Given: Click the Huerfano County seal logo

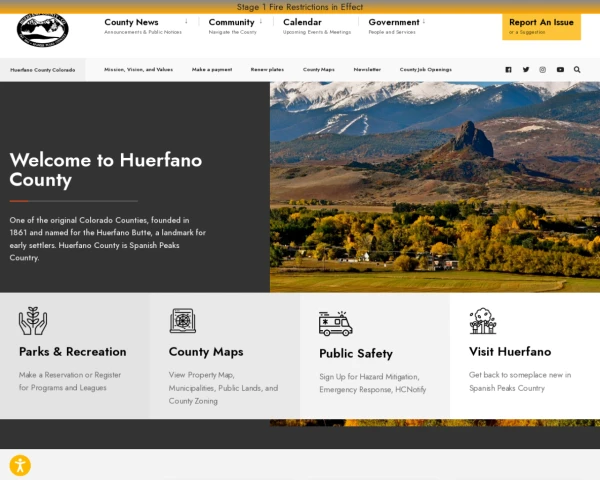Looking at the screenshot, I should click(42, 29).
